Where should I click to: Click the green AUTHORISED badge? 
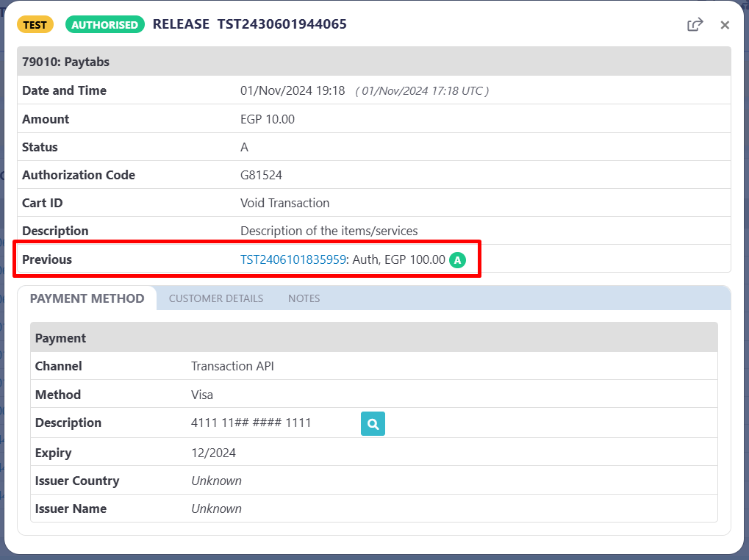click(105, 25)
